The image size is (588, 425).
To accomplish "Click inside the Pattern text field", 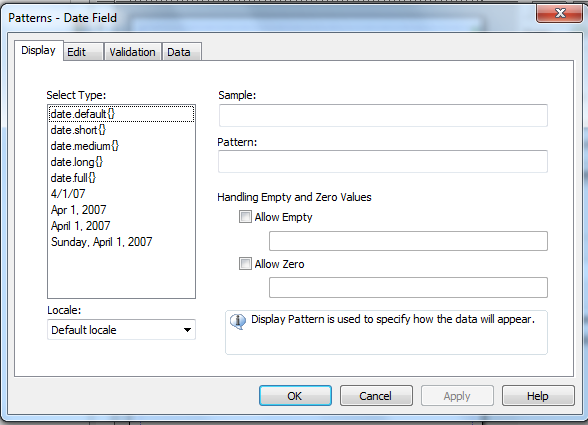I will pyautogui.click(x=382, y=162).
